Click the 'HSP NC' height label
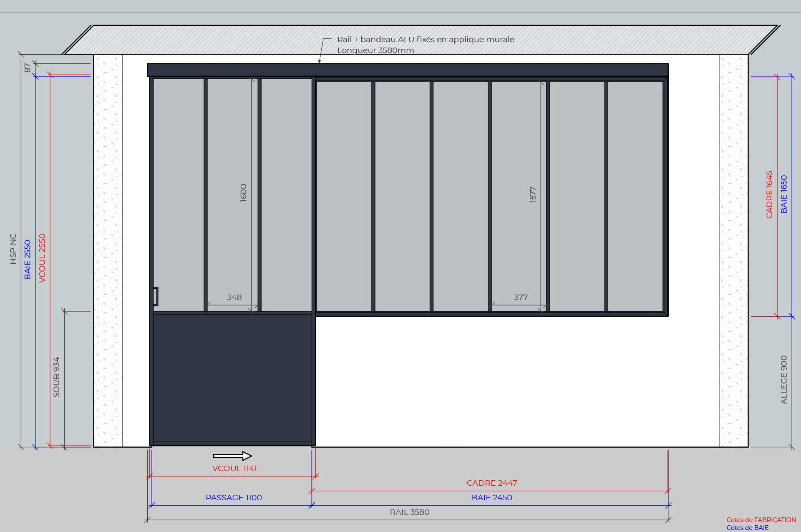This screenshot has height=532, width=801. point(13,249)
